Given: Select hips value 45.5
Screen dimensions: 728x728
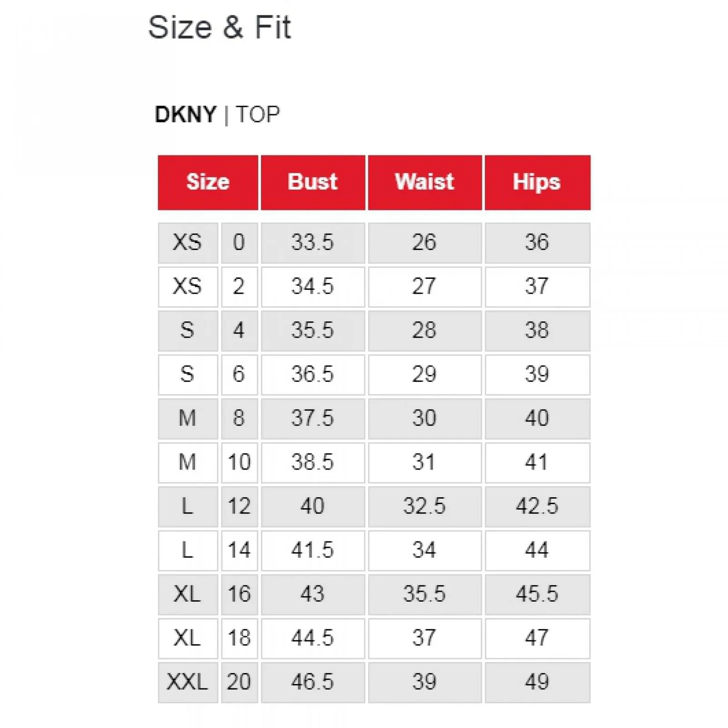Looking at the screenshot, I should pyautogui.click(x=538, y=595).
